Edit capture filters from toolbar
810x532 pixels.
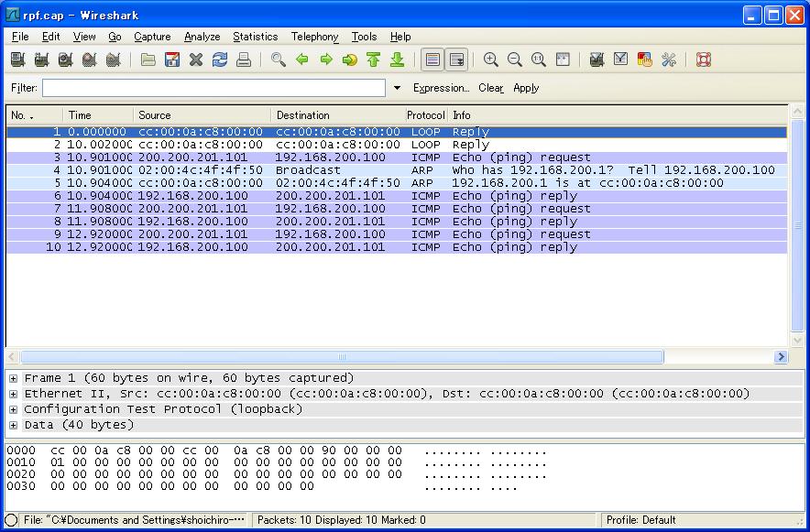597,60
